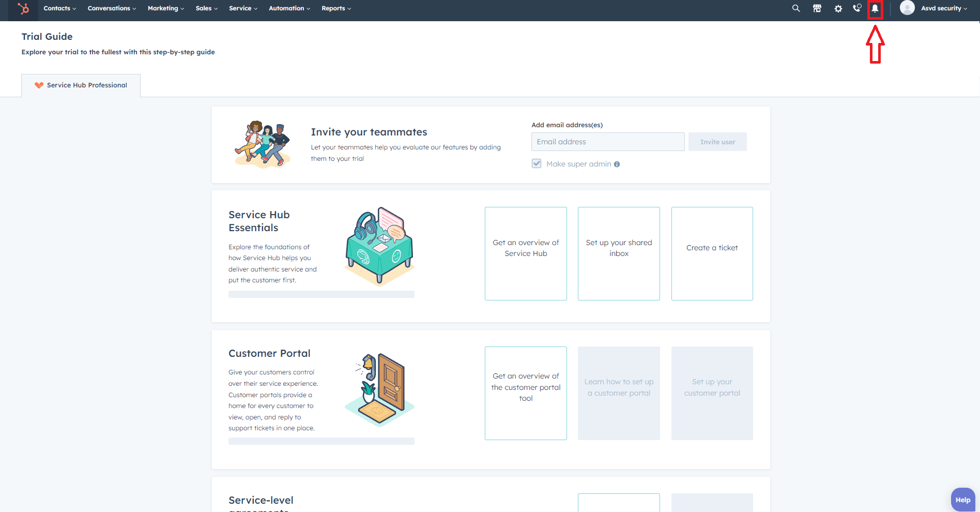Screen dimensions: 980x512
Task: Open the search magnifier icon
Action: point(796,8)
